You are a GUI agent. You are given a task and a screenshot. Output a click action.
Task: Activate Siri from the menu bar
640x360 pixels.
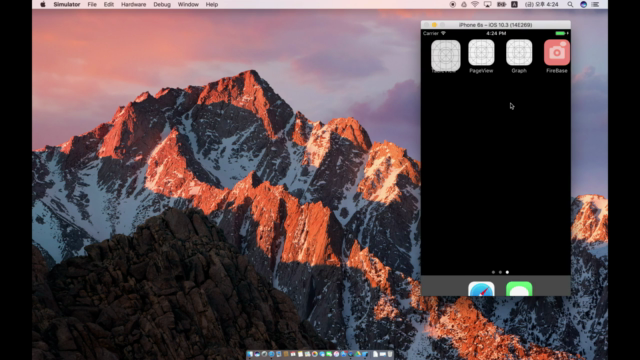pos(583,4)
